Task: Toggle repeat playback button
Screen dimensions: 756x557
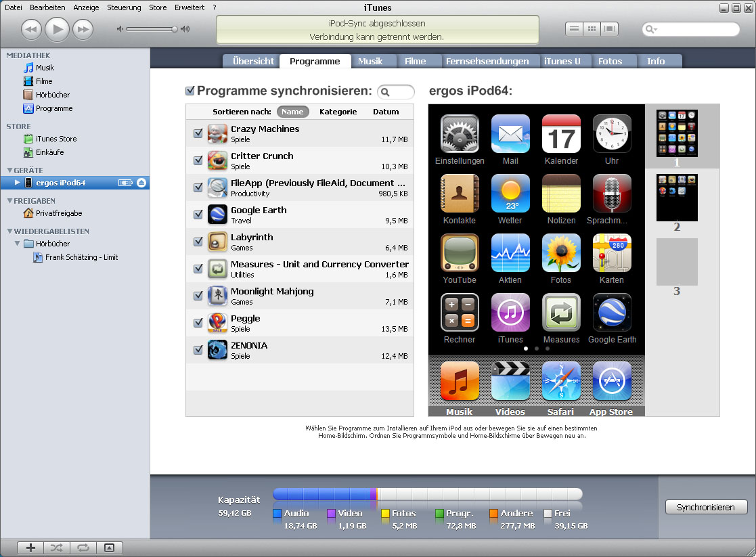Action: [x=83, y=548]
